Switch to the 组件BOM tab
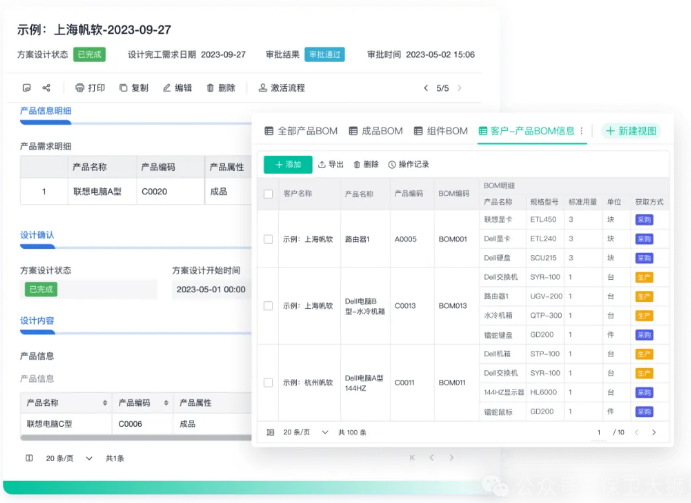691x503 pixels. click(x=439, y=131)
